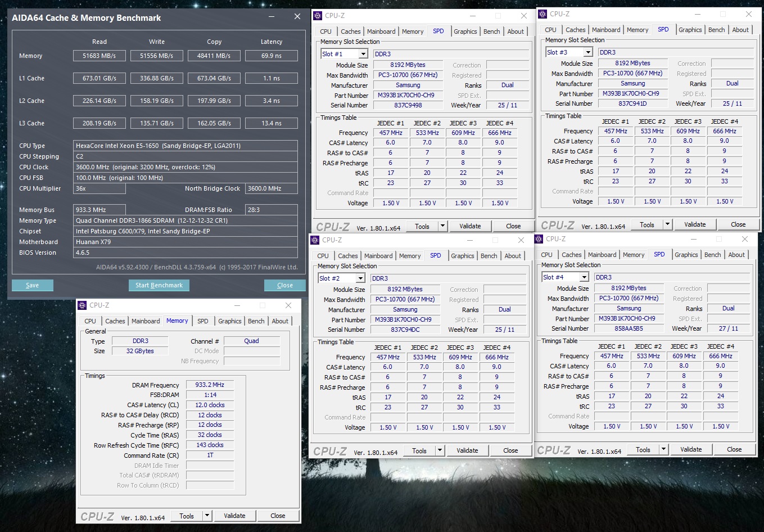Click the L1 Cache Write value 336.88 GB/s
This screenshot has height=532, width=764.
157,78
